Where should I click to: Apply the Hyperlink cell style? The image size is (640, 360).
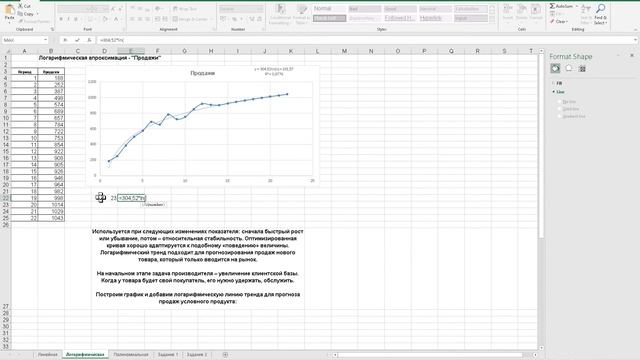click(x=436, y=18)
